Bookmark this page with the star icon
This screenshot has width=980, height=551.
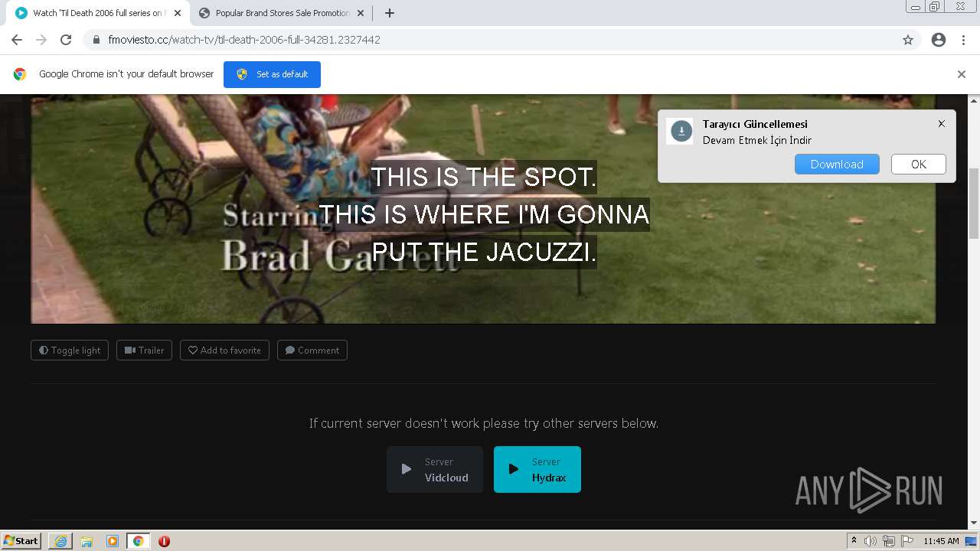(908, 40)
